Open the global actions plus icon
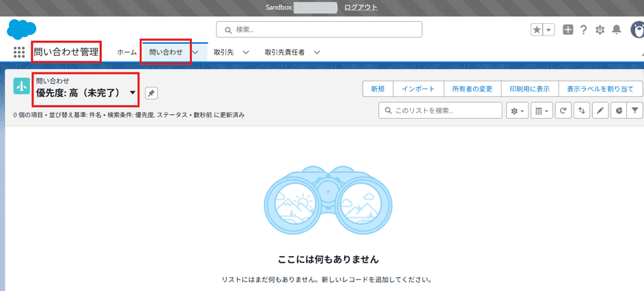This screenshot has height=291, width=644. [568, 29]
